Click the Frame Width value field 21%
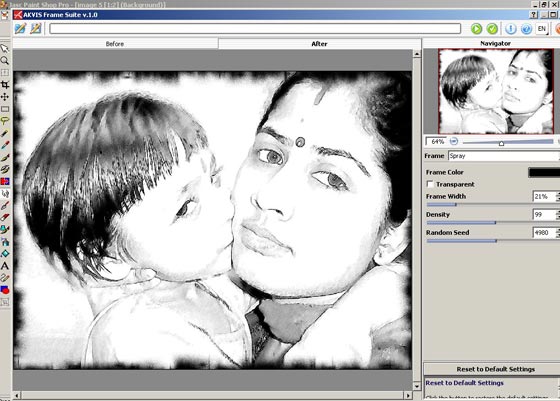The width and height of the screenshot is (560, 401). coord(544,196)
